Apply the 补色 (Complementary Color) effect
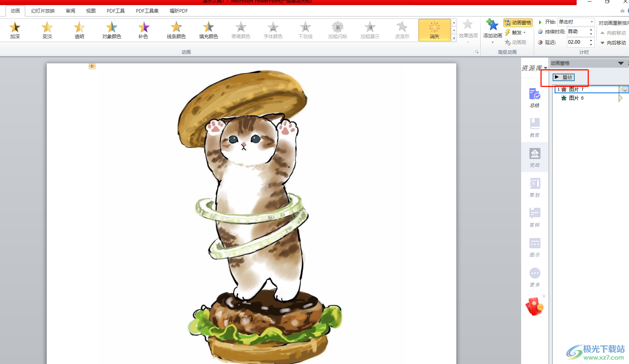 click(x=144, y=30)
